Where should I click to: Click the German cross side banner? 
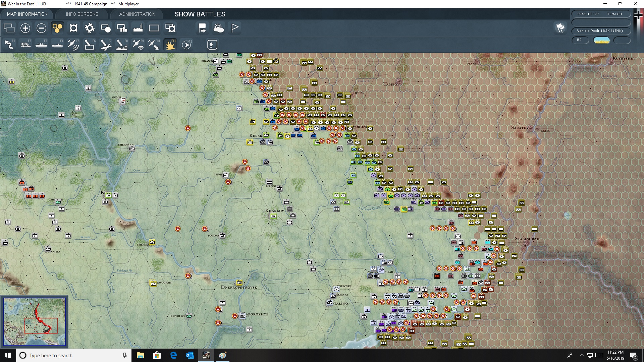(638, 15)
